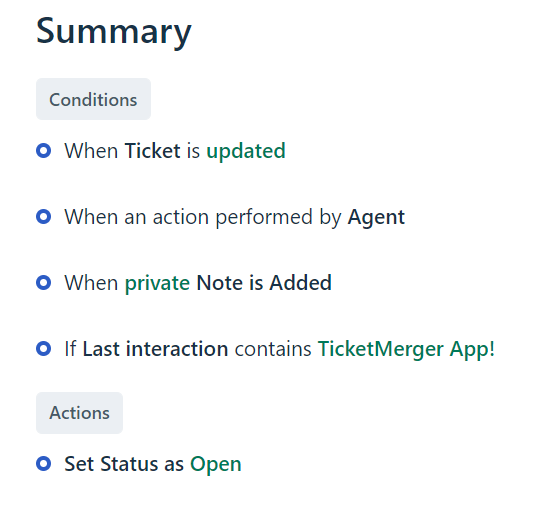Click the bold 'Last interaction' text
Screen dimensions: 542x517
coord(155,349)
